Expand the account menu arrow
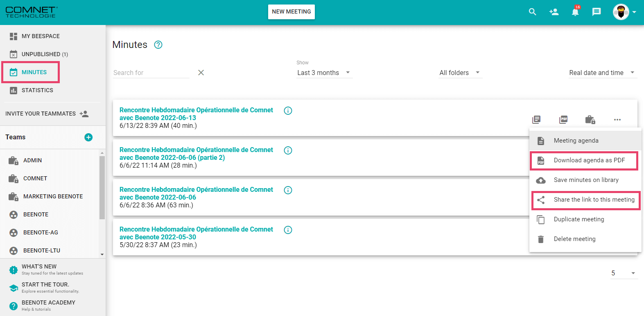Image resolution: width=644 pixels, height=316 pixels. pos(634,12)
